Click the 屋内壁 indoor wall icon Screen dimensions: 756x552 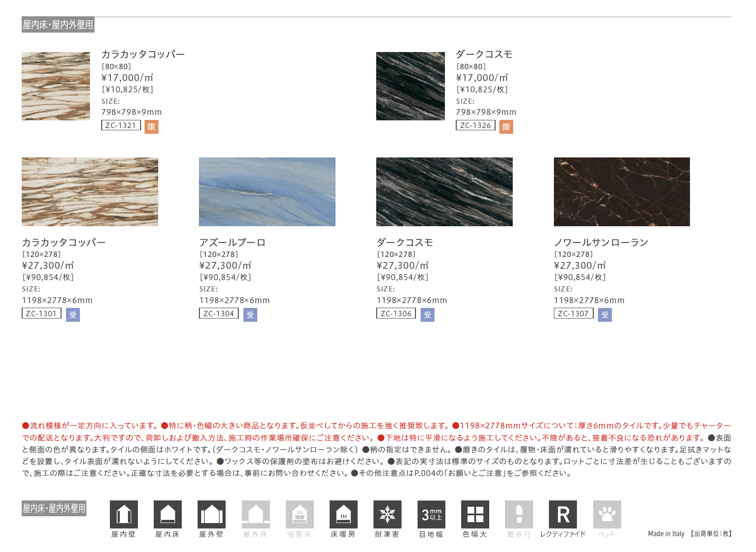coord(123,514)
